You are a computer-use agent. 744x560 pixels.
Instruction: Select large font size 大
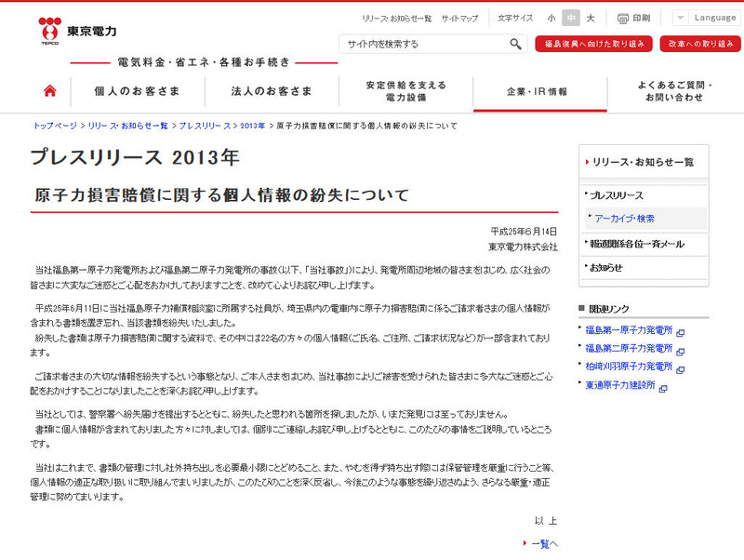591,18
